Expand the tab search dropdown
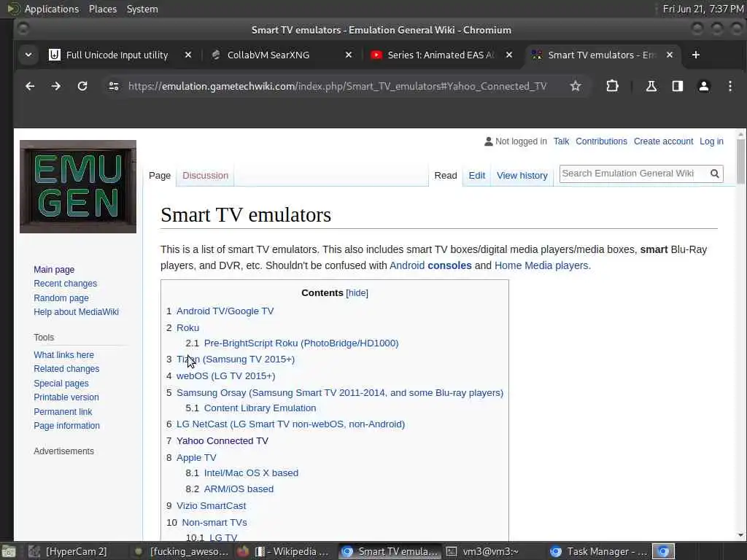This screenshot has height=560, width=747. click(28, 55)
